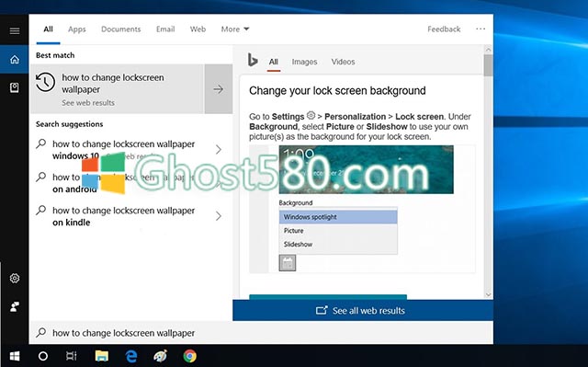Select the Home icon in sidebar
Viewport: 588px width, 367px height.
point(15,59)
